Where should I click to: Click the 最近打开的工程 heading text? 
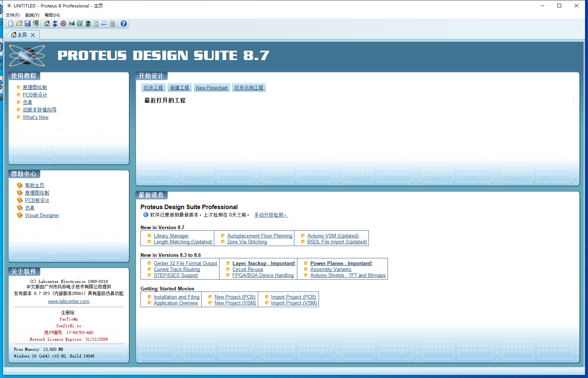point(165,100)
